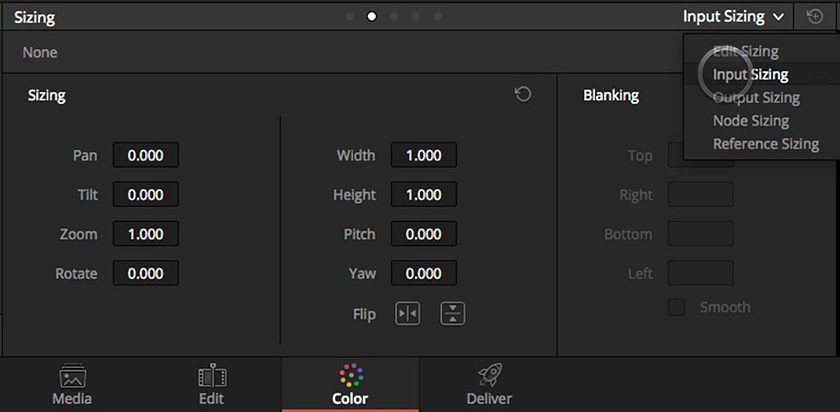Click the 'Blanking' section heading

611,95
